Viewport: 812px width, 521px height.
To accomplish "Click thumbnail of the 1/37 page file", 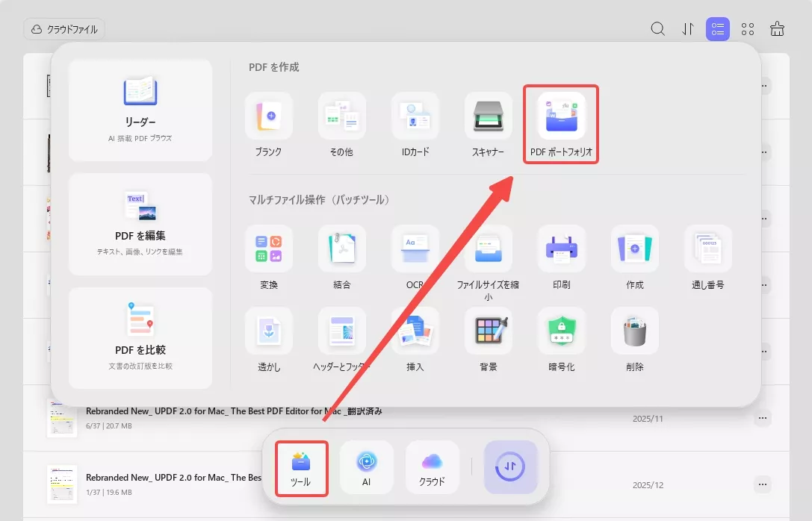I will [x=61, y=484].
